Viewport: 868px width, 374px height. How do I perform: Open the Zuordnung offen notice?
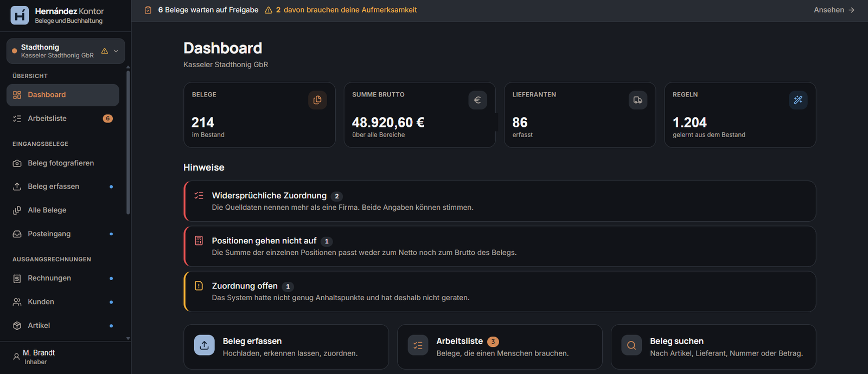(x=500, y=292)
